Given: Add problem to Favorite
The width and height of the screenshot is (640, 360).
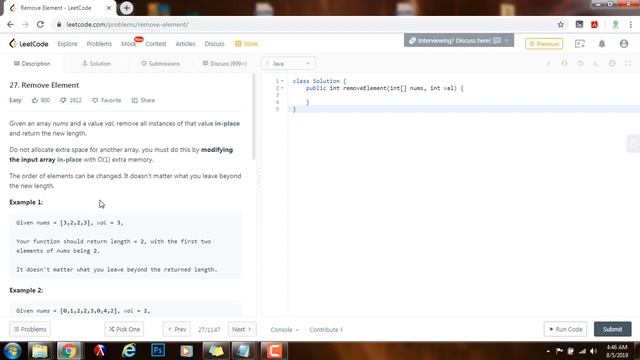Looking at the screenshot, I should tap(107, 100).
